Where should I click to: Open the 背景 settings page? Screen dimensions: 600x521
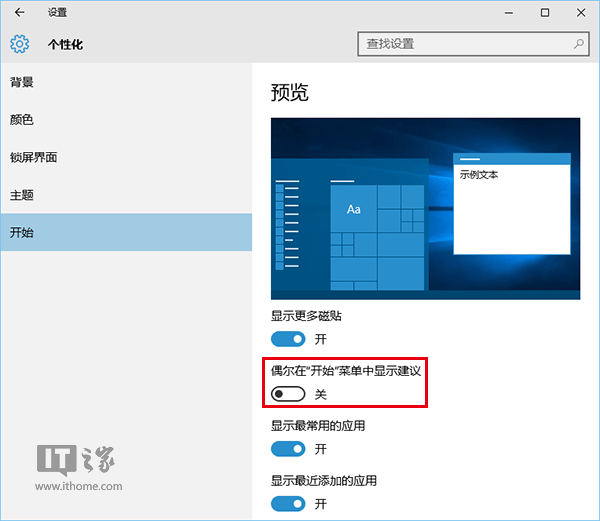coord(22,81)
